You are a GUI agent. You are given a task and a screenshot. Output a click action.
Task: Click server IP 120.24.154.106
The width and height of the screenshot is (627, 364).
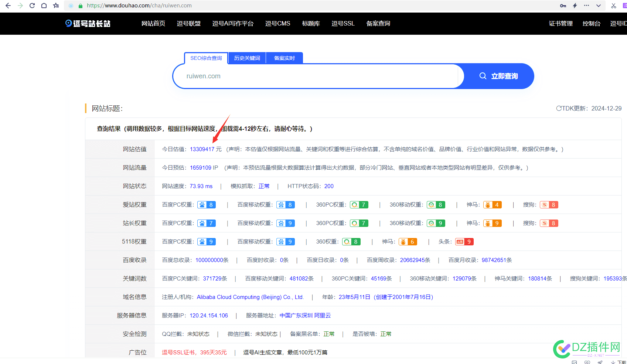[209, 316]
